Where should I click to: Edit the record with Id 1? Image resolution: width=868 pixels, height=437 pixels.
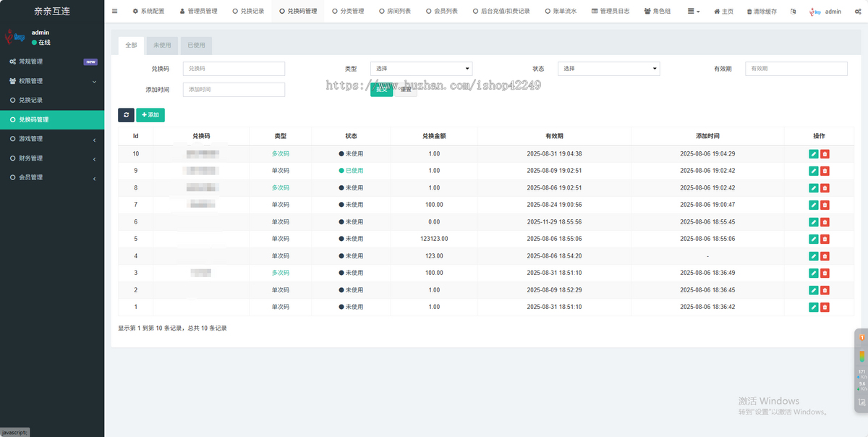click(x=814, y=307)
